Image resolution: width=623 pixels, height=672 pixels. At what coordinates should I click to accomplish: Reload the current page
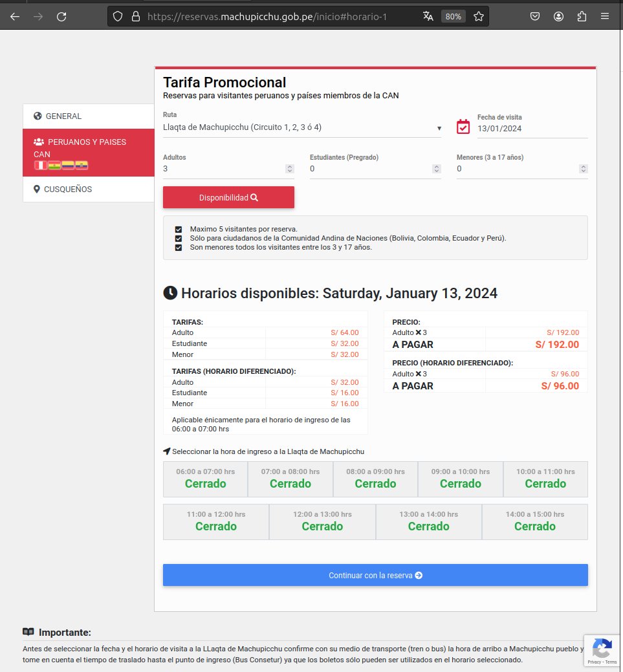point(61,17)
